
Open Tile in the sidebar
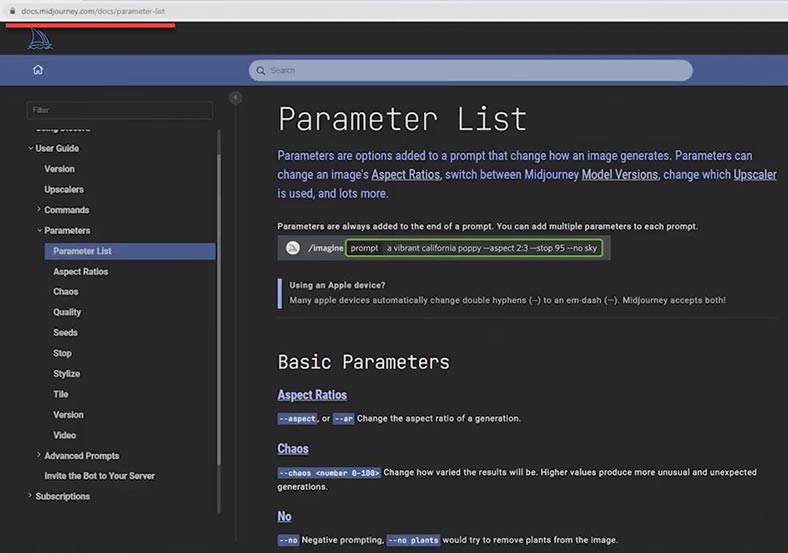coord(60,394)
